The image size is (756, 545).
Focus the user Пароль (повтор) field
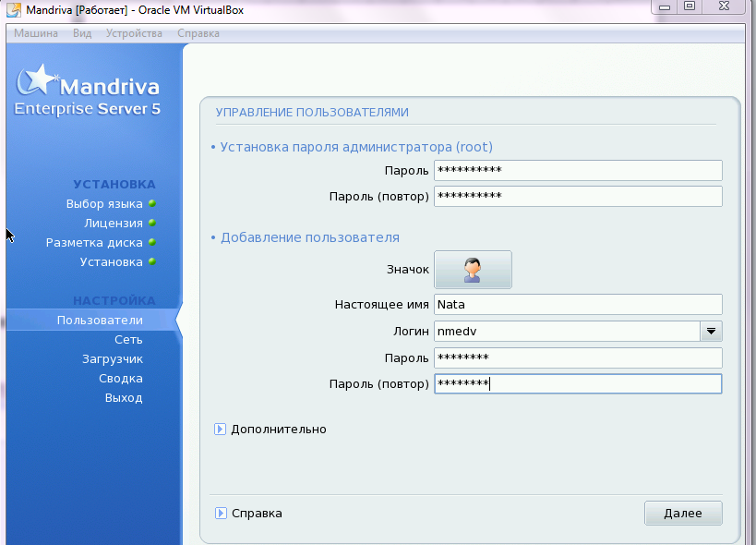[578, 384]
